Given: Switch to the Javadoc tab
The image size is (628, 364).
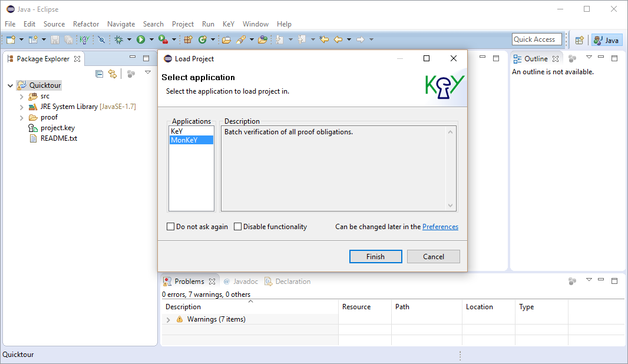Looking at the screenshot, I should tap(241, 282).
